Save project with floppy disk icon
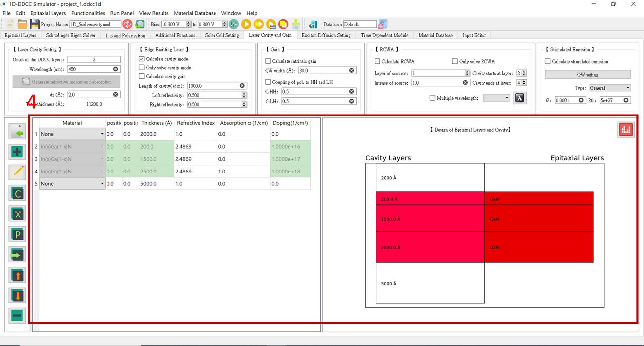This screenshot has width=644, height=346. click(35, 24)
